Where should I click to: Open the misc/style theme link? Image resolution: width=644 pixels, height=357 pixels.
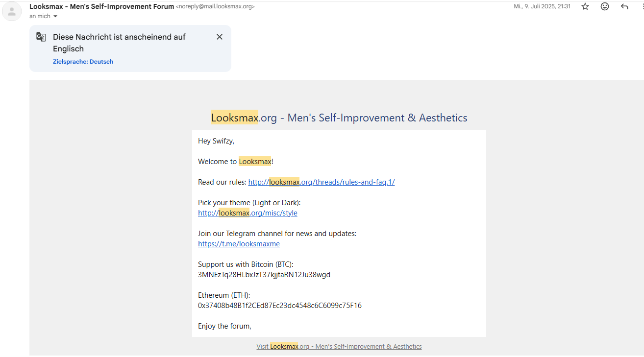point(248,213)
